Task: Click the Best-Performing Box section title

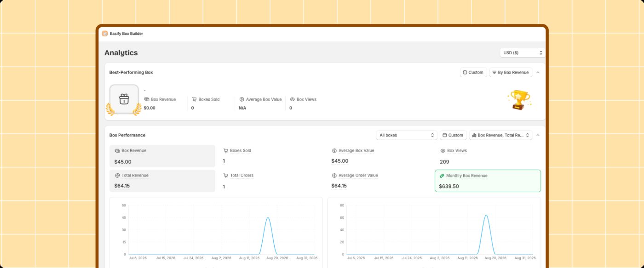Action: 131,72
